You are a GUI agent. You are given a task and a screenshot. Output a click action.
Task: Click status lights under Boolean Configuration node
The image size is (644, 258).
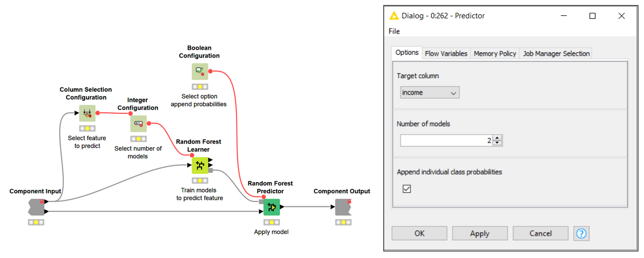pyautogui.click(x=200, y=86)
